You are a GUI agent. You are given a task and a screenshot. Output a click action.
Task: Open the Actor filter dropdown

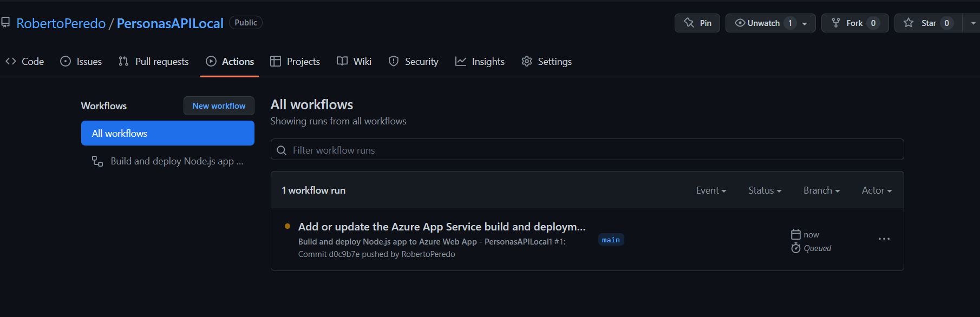pos(877,190)
